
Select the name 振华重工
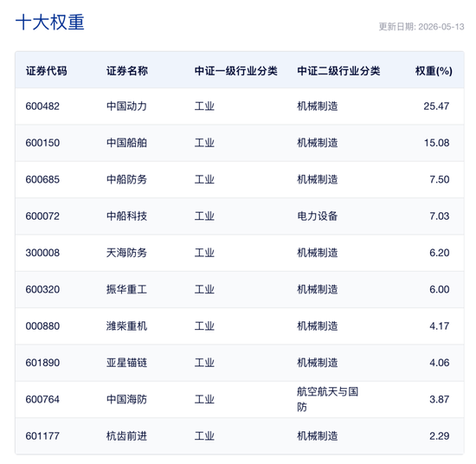pos(126,289)
